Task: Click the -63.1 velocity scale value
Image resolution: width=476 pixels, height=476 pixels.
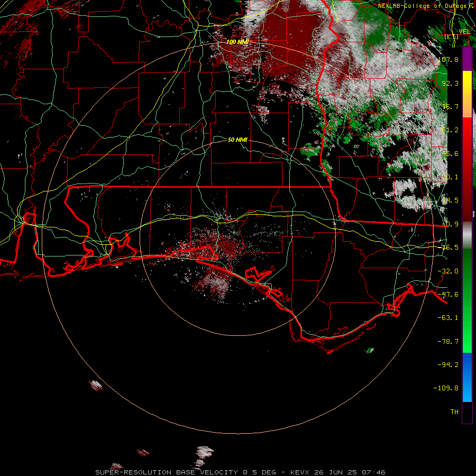Action: (448, 318)
